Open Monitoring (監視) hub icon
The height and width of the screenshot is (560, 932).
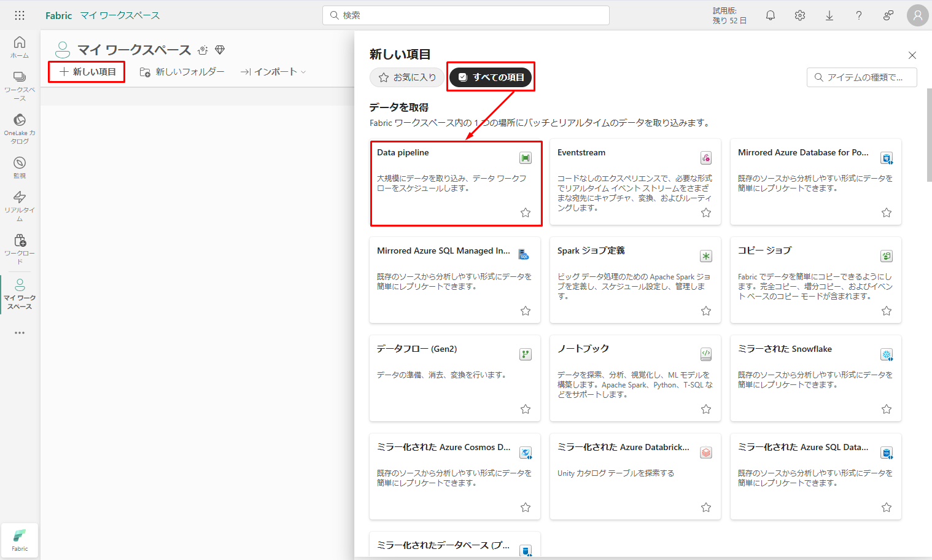coord(20,167)
